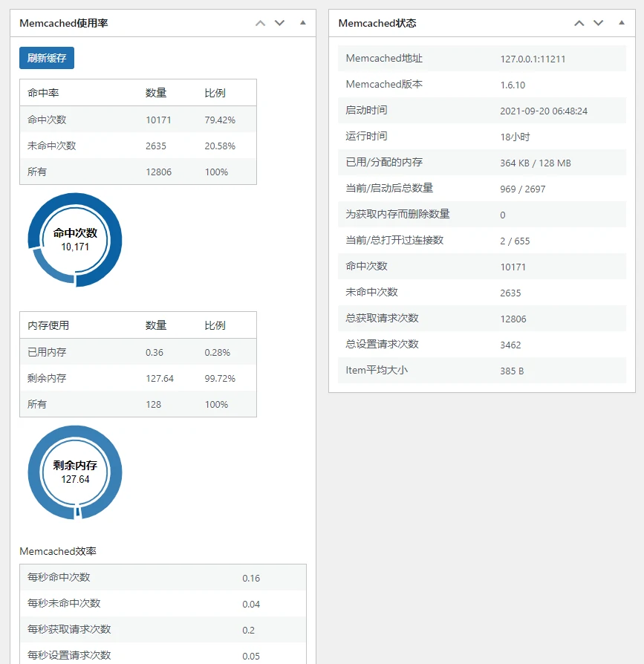Move Memcached使用率 panel down

click(279, 23)
